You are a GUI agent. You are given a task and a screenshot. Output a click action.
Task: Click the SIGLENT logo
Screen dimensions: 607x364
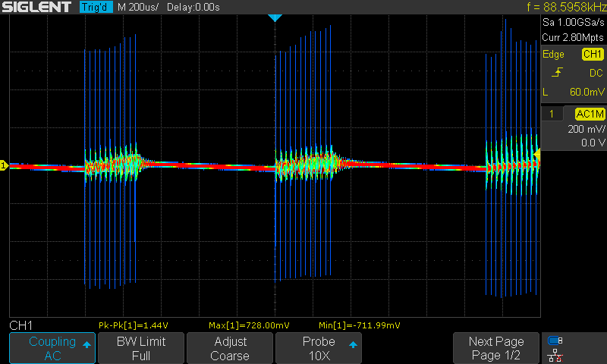coord(36,7)
